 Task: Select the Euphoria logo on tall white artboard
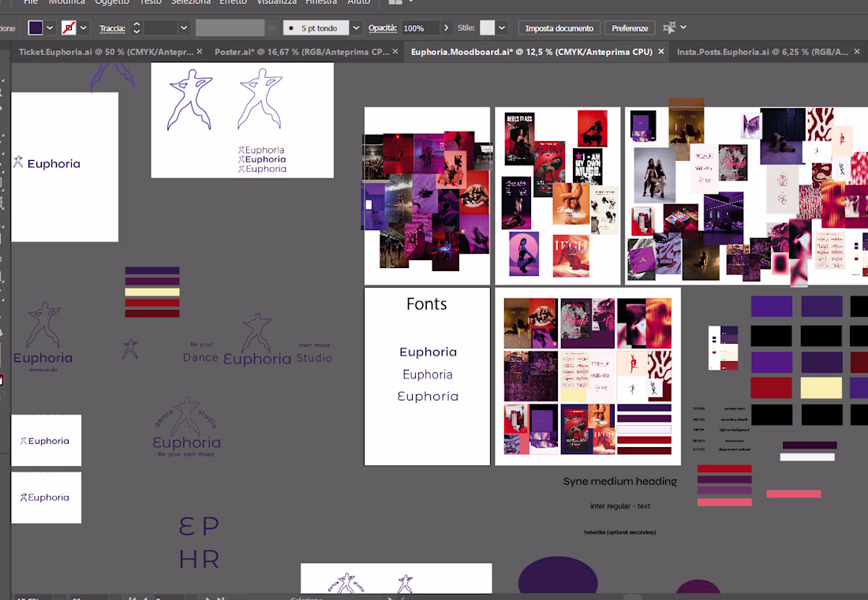click(x=47, y=163)
